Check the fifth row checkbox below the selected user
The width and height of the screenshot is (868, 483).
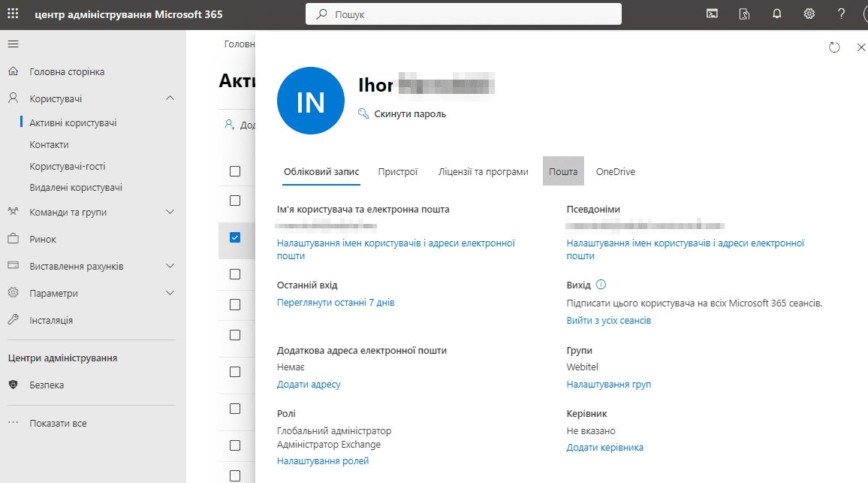click(235, 409)
